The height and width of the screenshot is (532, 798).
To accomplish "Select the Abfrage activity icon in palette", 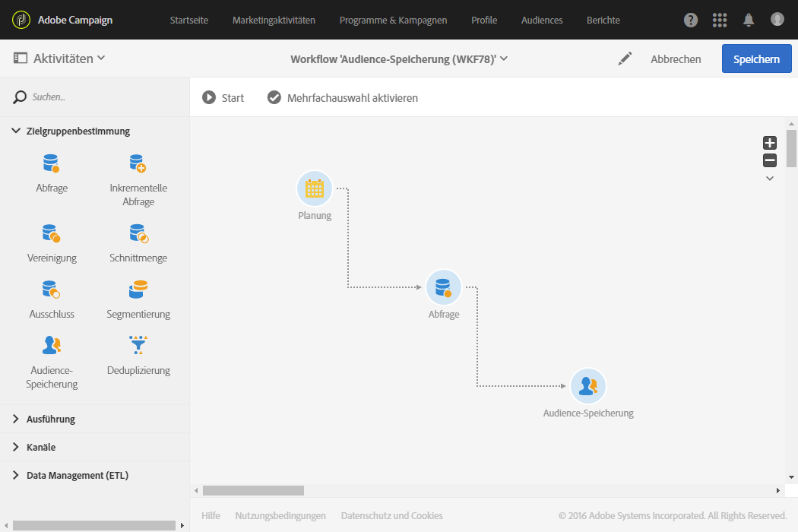I will [52, 163].
